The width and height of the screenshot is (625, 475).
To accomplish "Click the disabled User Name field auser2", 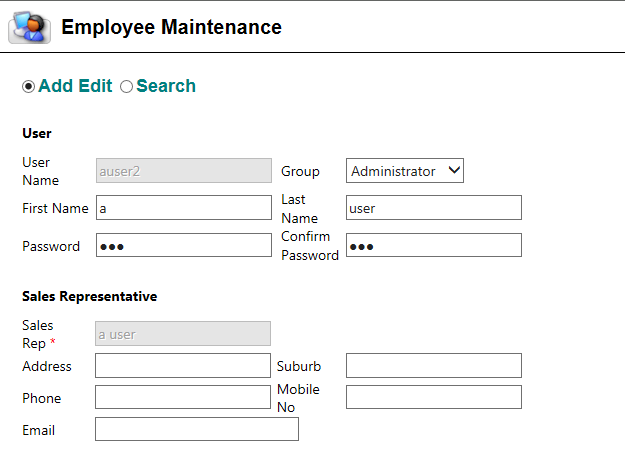I will click(184, 171).
